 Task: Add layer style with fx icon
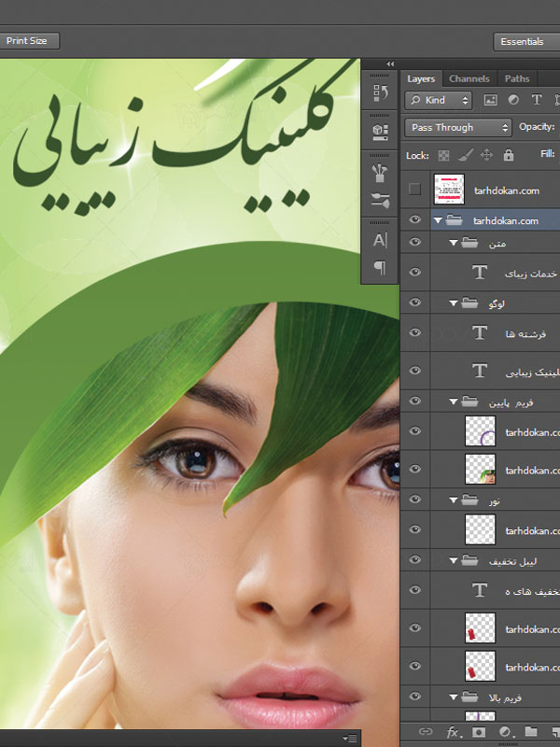click(453, 732)
